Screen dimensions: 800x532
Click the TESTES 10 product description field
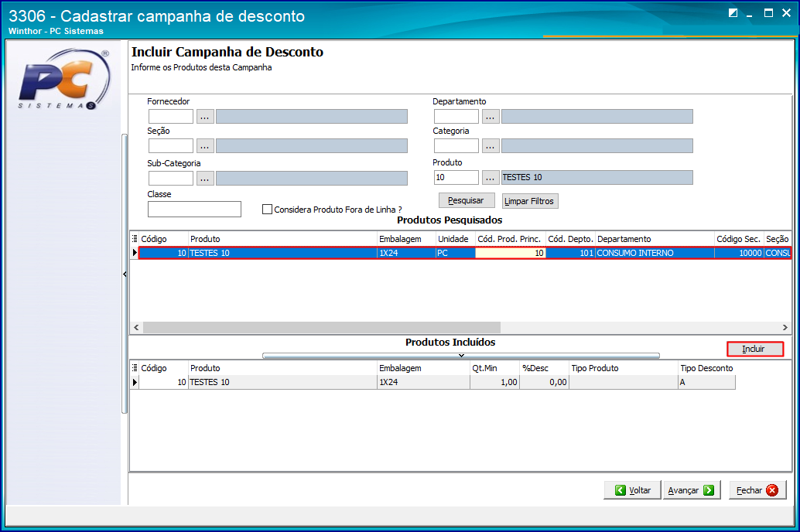click(597, 178)
